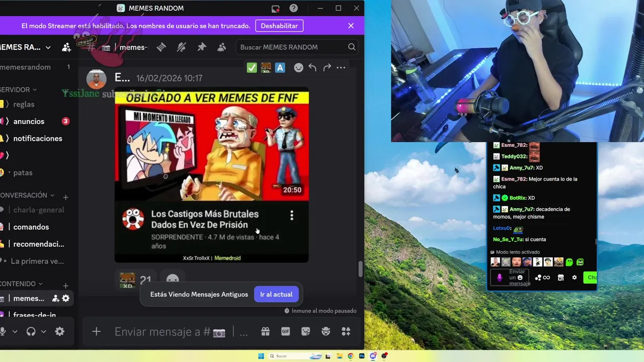Screen dimensions: 644x362
Task: Open the gift icon in message bar
Action: (265, 331)
